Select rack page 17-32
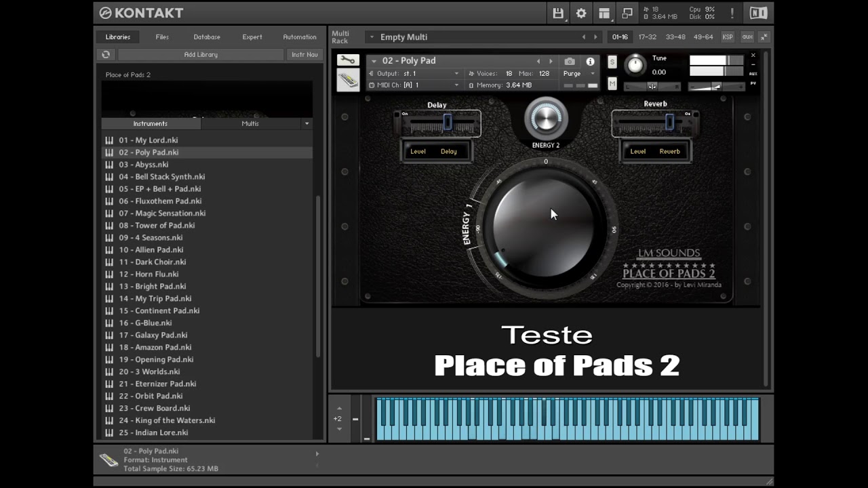 pyautogui.click(x=648, y=37)
